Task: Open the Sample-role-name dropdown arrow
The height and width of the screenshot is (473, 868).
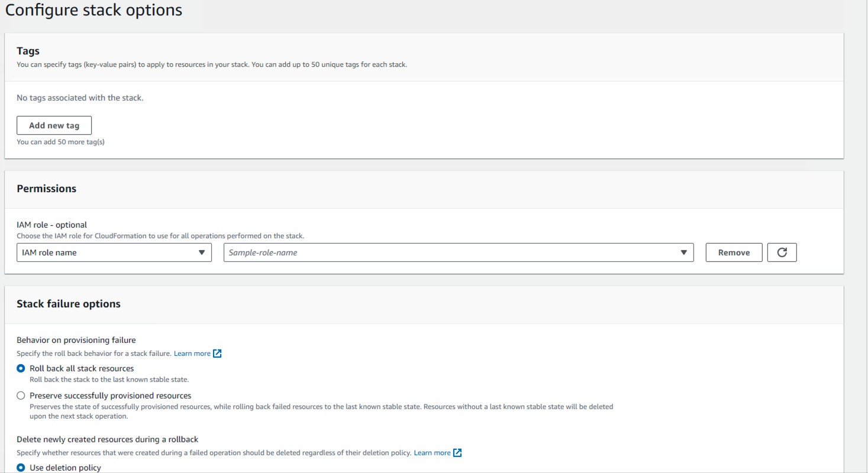Action: point(683,252)
